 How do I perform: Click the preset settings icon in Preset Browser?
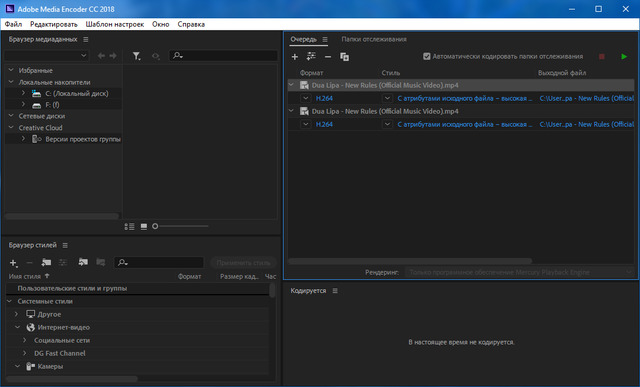(x=63, y=262)
